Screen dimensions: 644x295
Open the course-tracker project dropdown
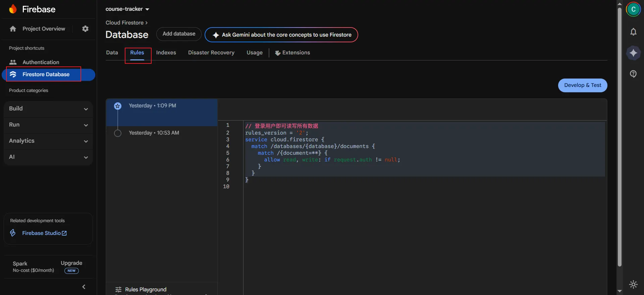[127, 9]
